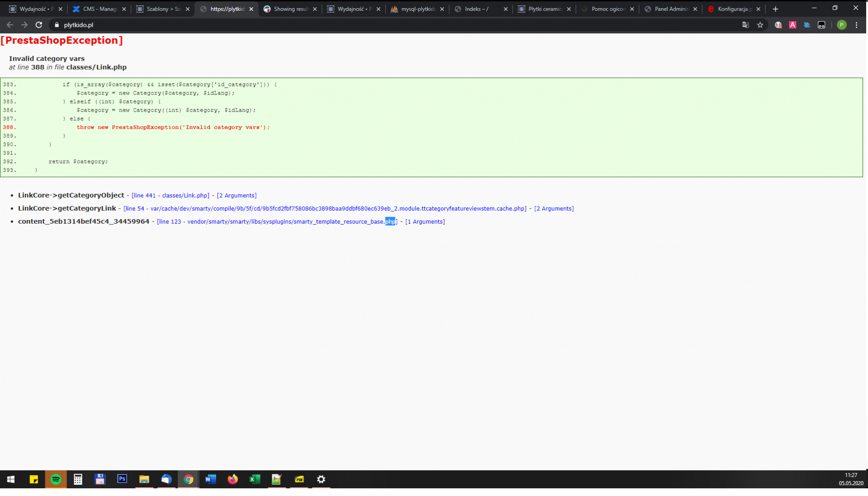Close the Panel Administracyjny tab
The width and height of the screenshot is (868, 496).
point(695,9)
